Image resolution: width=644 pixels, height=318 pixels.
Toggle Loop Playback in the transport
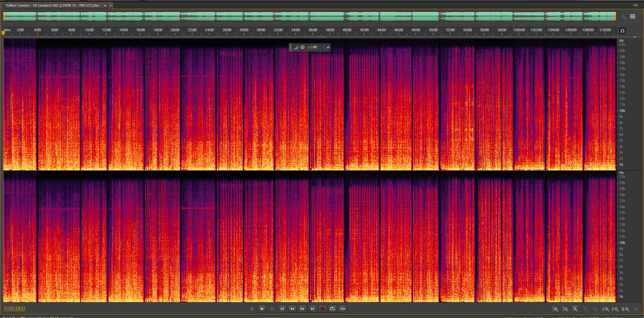tap(333, 309)
